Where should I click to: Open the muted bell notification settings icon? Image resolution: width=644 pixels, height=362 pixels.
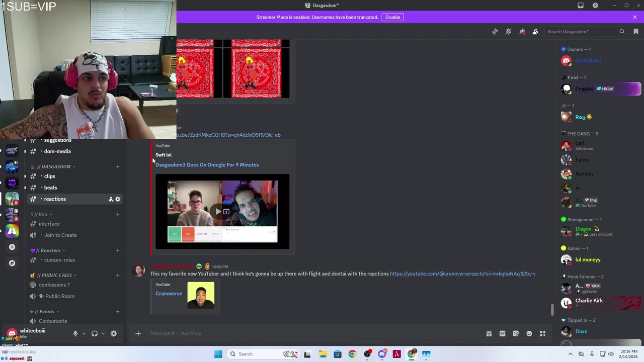coord(509,32)
